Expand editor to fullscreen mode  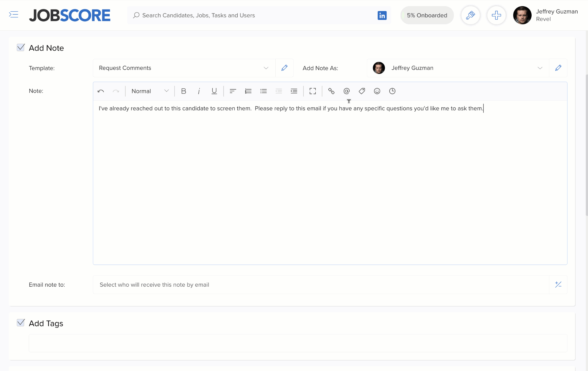point(312,91)
